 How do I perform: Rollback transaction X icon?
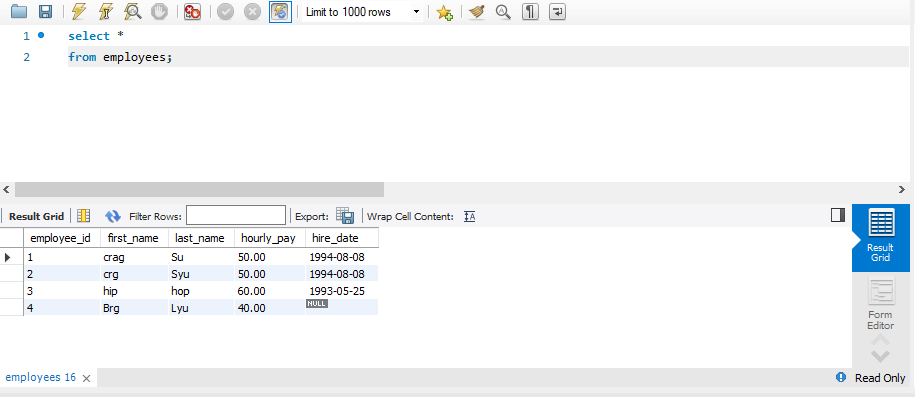coord(252,11)
